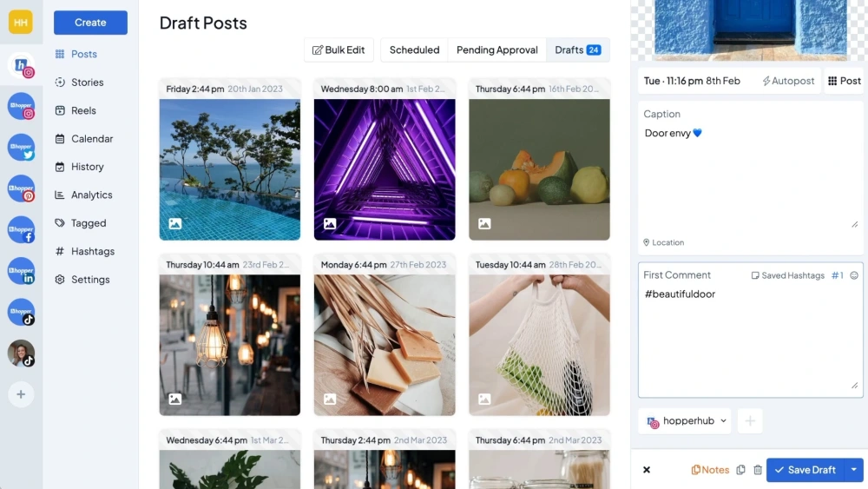Select the TikTok personal photo account
Viewport: 868px width, 489px height.
pyautogui.click(x=22, y=354)
